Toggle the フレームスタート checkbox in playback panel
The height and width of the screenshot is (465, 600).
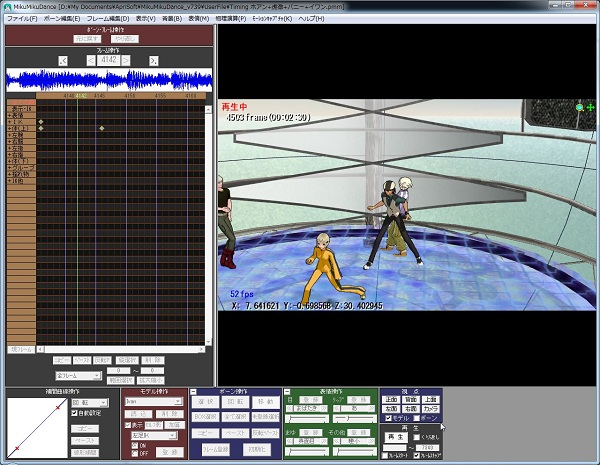[x=385, y=456]
